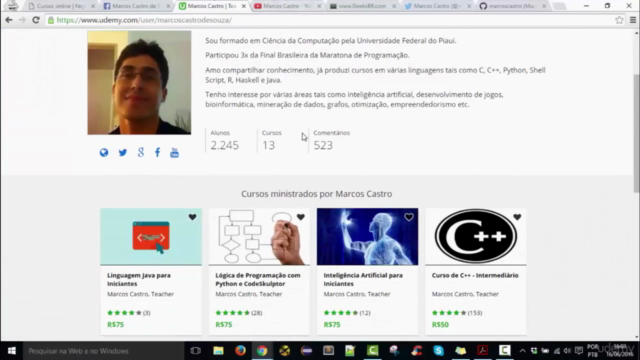This screenshot has height=360, width=640.
Task: Open the Facebook profile icon
Action: click(158, 153)
